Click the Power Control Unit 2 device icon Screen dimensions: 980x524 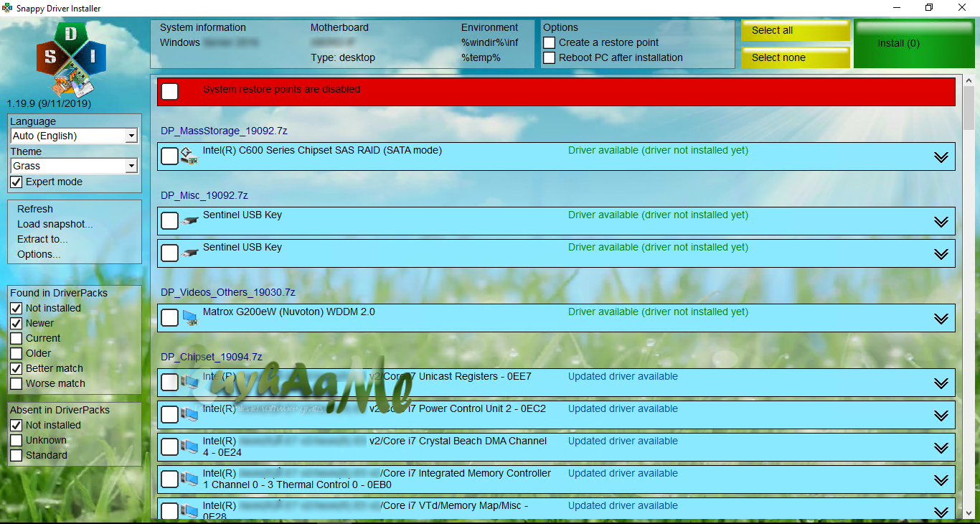pyautogui.click(x=189, y=414)
